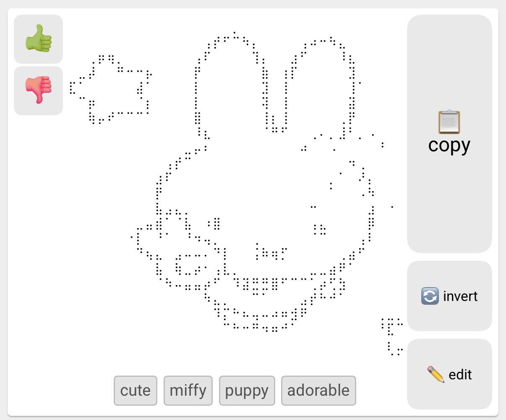Click the blue invert arrows icon

coord(430,296)
